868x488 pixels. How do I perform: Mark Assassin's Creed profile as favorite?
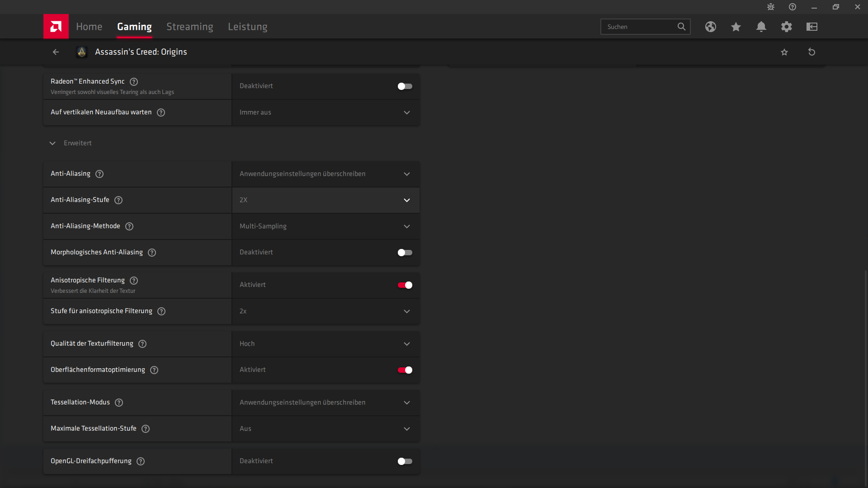(x=784, y=52)
